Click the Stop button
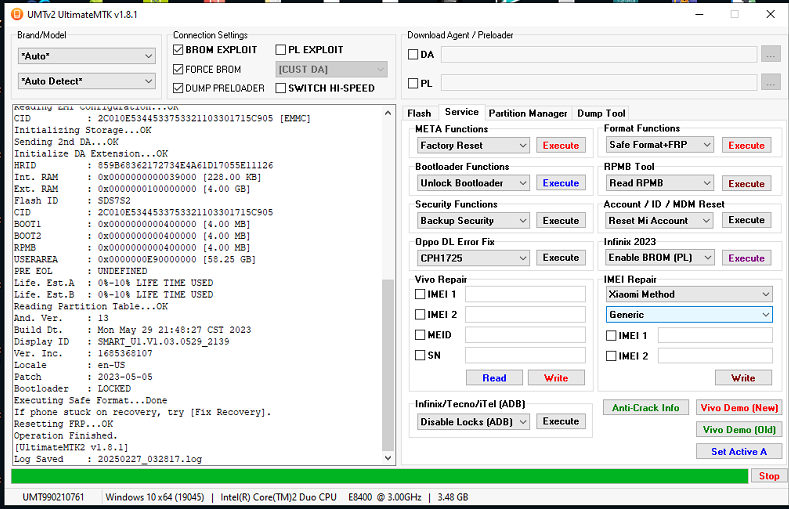Viewport: 789px width, 509px height. point(768,476)
